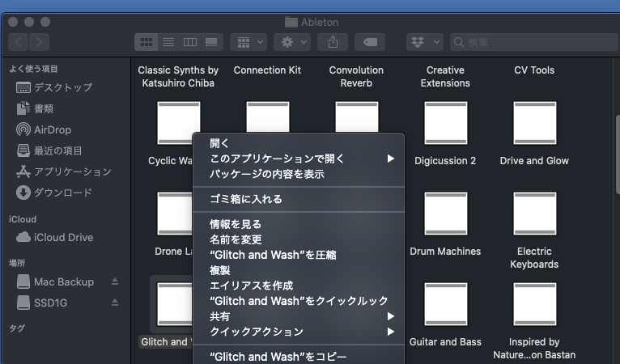Select the Guitar and Bass pack icon
The image size is (620, 364).
pyautogui.click(x=446, y=304)
